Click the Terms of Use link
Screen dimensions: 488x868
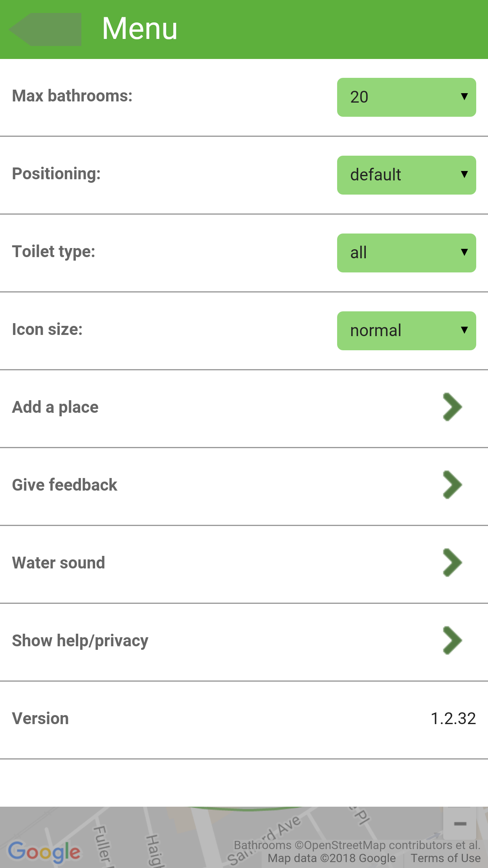coord(446,858)
